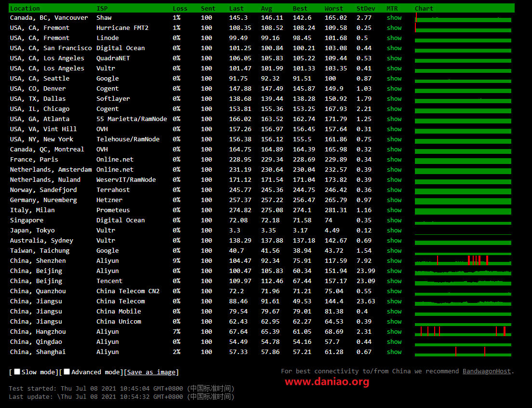Show MTR for Amsterdam Online.net row
Image resolution: width=532 pixels, height=408 pixels.
394,170
